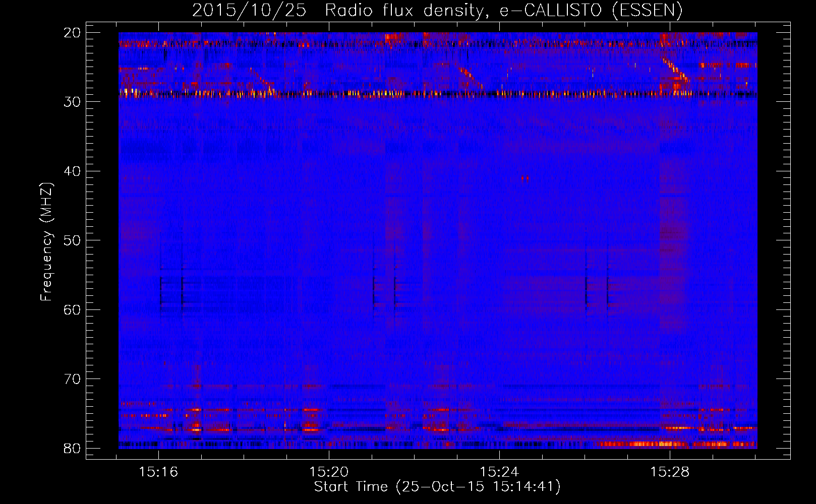Click the "Frequency (MHZ)" axis label
The height and width of the screenshot is (504, 816).
tap(46, 242)
